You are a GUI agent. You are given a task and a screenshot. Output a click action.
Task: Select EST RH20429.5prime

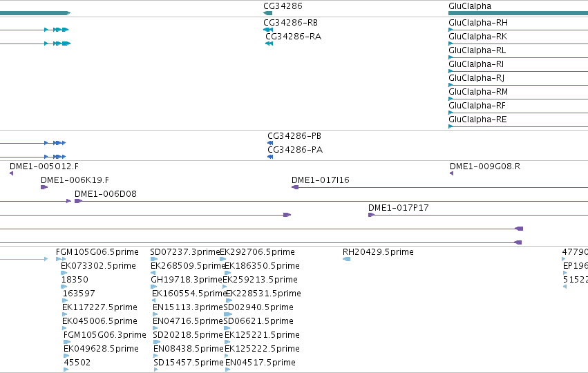pyautogui.click(x=378, y=252)
